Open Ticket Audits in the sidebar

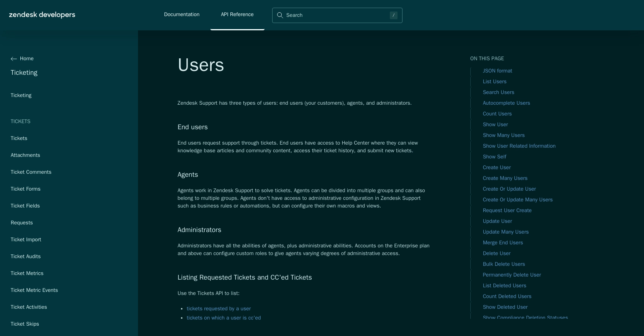pyautogui.click(x=26, y=257)
